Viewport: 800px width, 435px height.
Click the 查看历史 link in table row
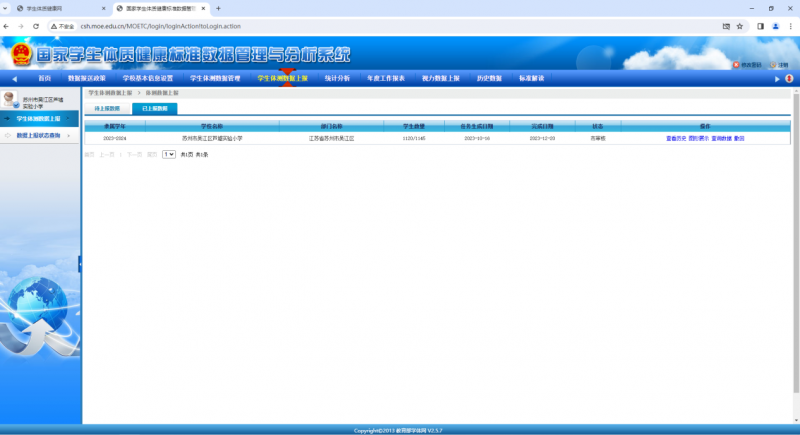tap(676, 139)
